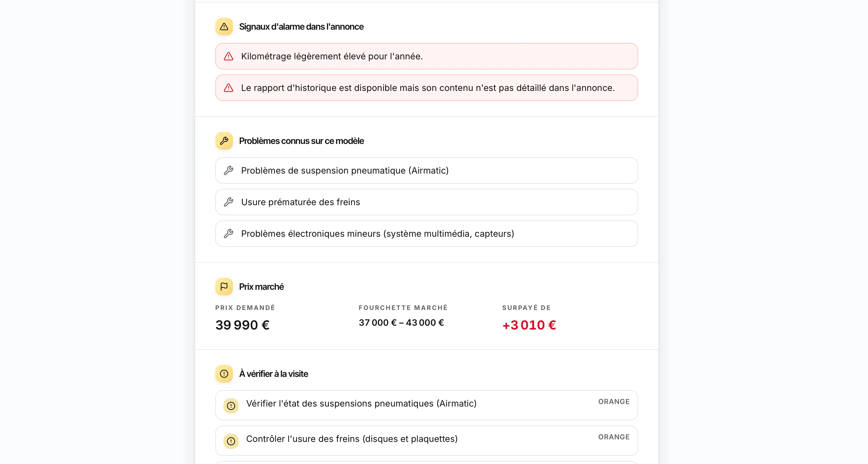
Task: Click wrench icon next to Usure prématurée des freins
Action: pos(229,202)
